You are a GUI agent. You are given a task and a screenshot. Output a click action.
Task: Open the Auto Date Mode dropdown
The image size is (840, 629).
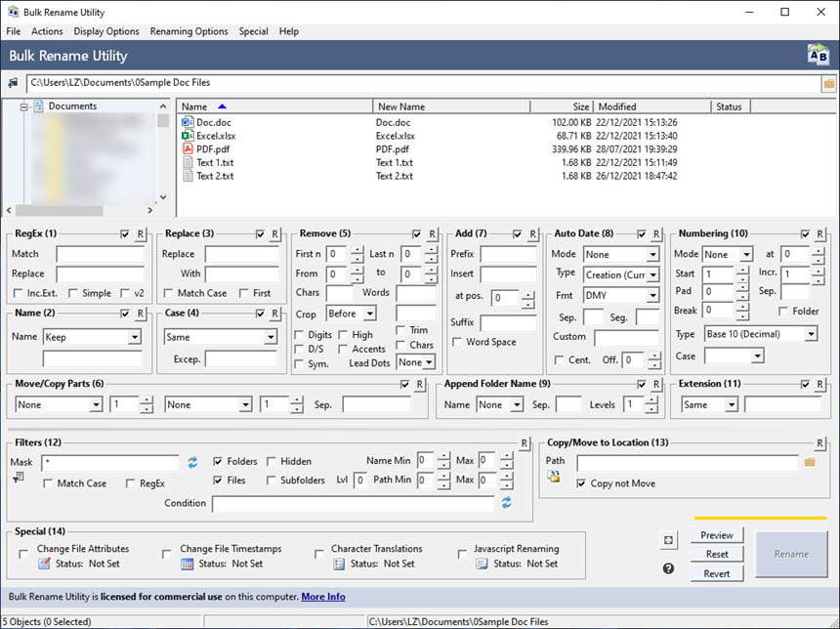[652, 255]
